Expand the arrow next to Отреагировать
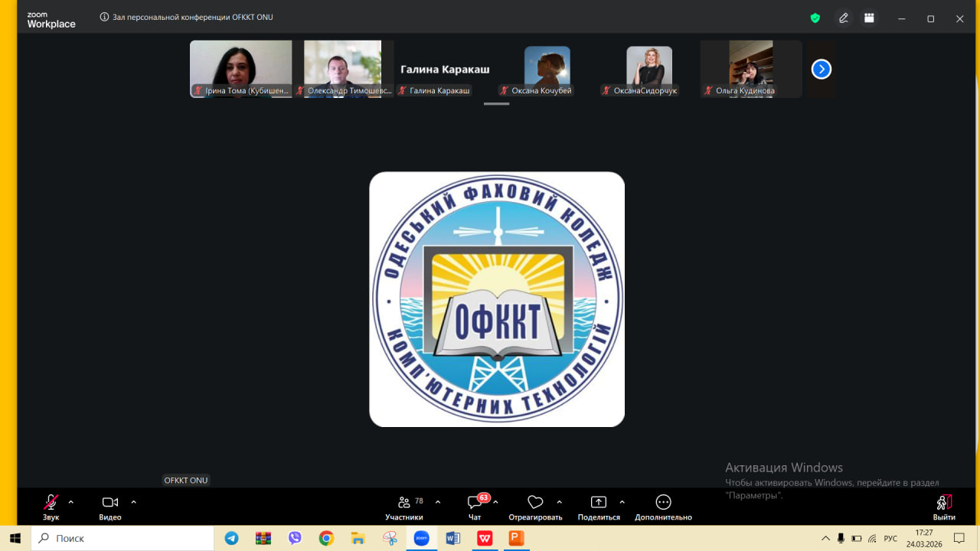This screenshot has width=980, height=551. point(559,502)
